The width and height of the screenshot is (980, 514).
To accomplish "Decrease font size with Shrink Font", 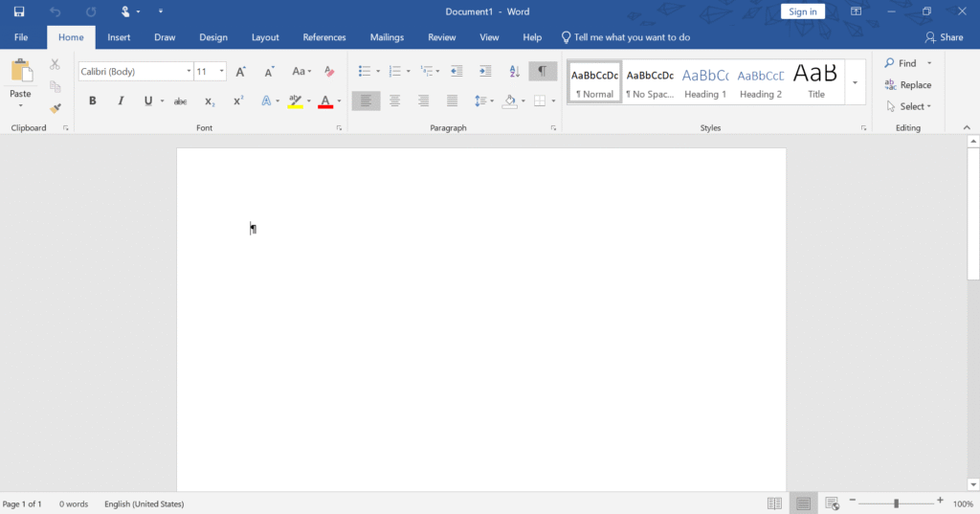I will point(269,71).
